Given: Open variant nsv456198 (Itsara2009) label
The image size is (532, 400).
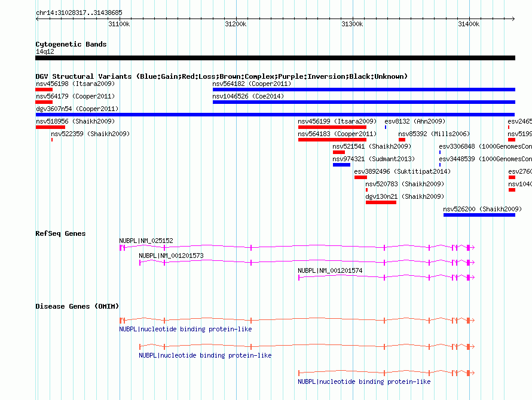Looking at the screenshot, I should (75, 84).
